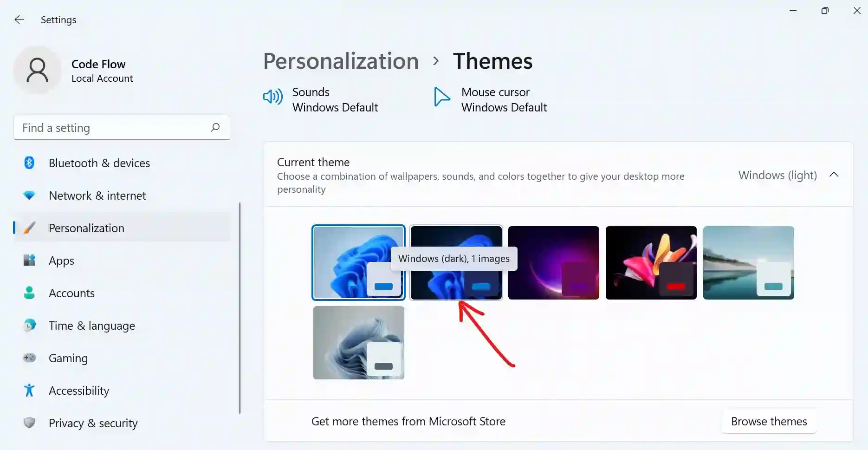Click the Apps icon in the sidebar
Screen dimensions: 868x450
[x=29, y=260]
